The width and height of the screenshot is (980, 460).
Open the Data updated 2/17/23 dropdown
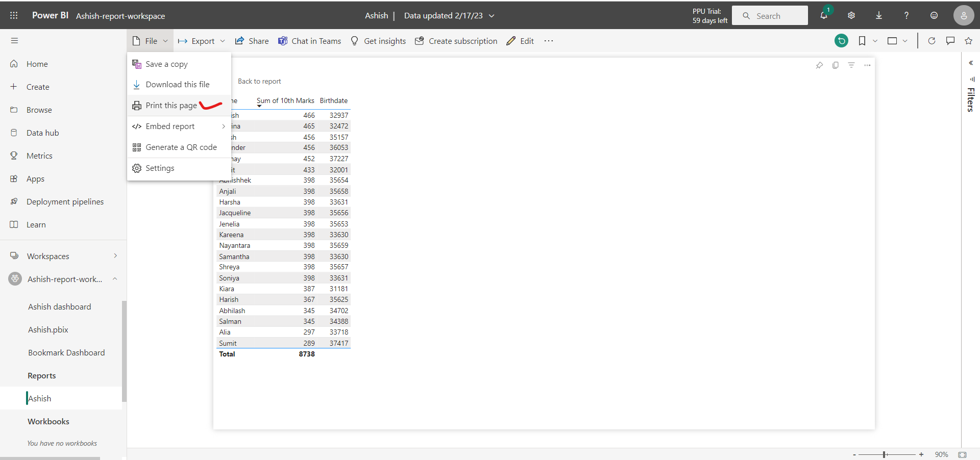(x=449, y=15)
